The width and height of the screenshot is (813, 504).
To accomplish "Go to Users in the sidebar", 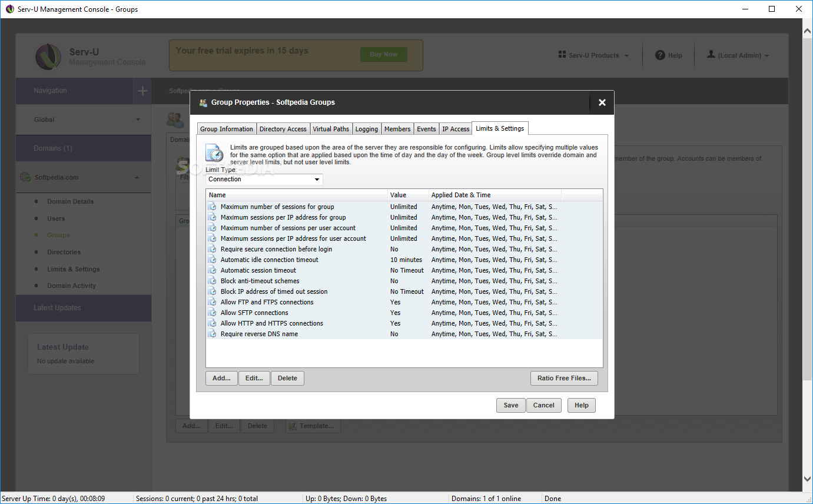I will tap(56, 218).
